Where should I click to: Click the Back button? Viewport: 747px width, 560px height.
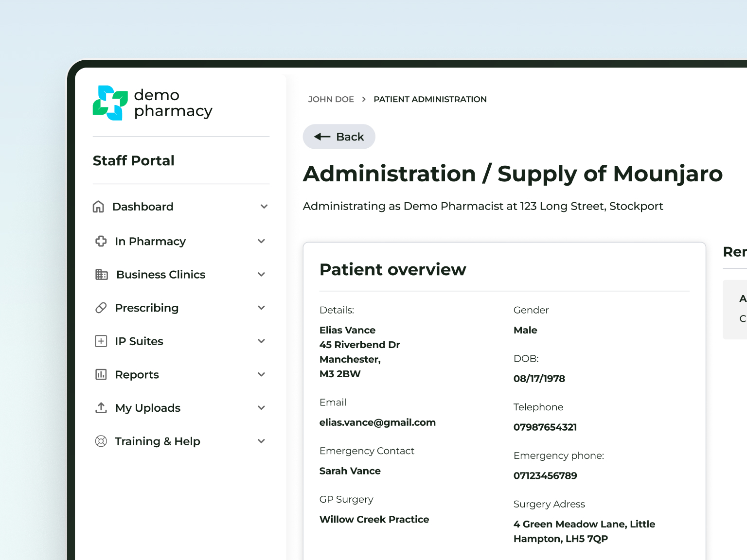[339, 137]
